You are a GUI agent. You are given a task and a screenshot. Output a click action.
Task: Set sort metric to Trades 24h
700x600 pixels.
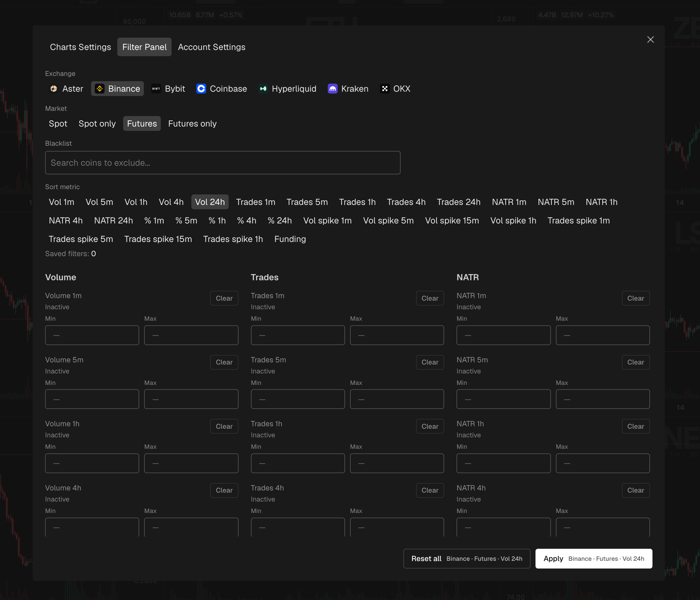(x=458, y=202)
